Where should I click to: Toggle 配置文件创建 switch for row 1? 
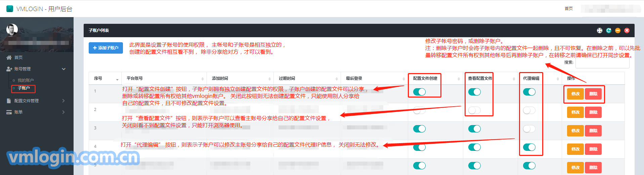pyautogui.click(x=419, y=92)
